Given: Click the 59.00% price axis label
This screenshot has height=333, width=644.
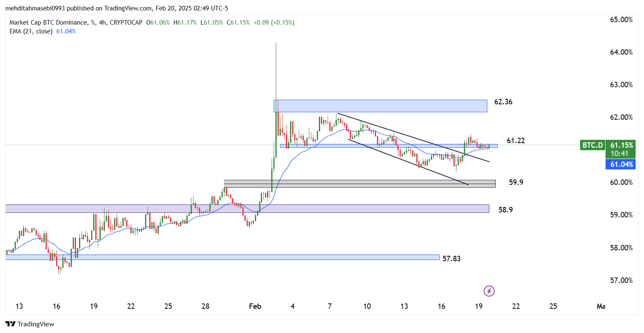Looking at the screenshot, I should (x=621, y=215).
